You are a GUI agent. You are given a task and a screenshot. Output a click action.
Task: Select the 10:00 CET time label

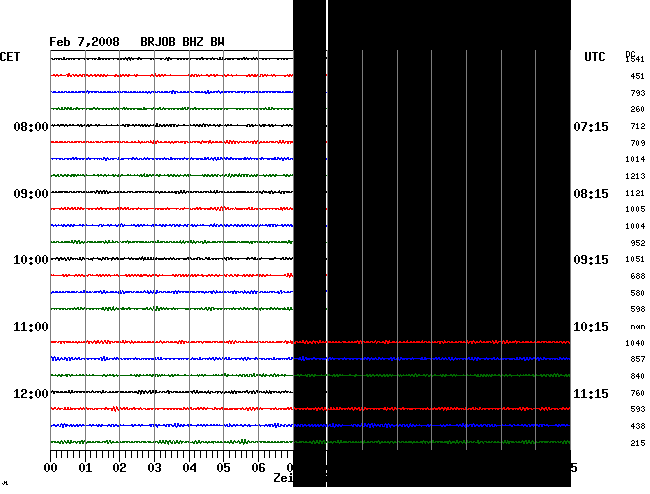31,260
